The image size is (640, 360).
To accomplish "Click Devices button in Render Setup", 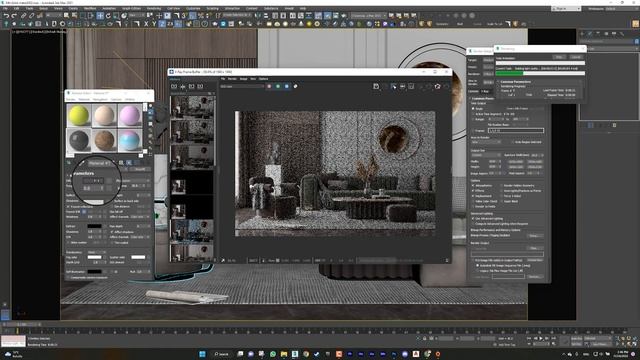I will [534, 277].
